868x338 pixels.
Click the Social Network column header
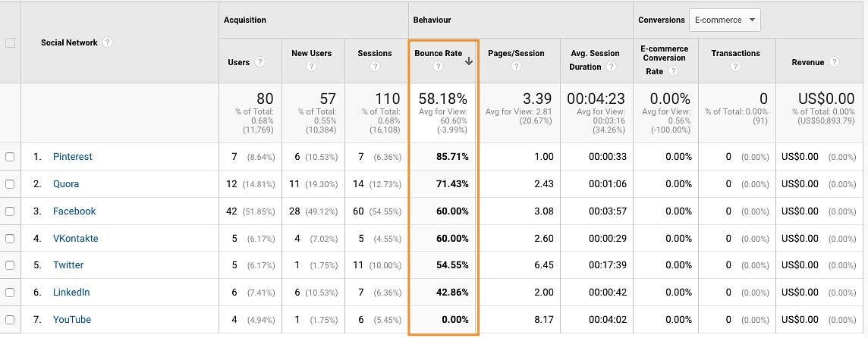pos(69,42)
